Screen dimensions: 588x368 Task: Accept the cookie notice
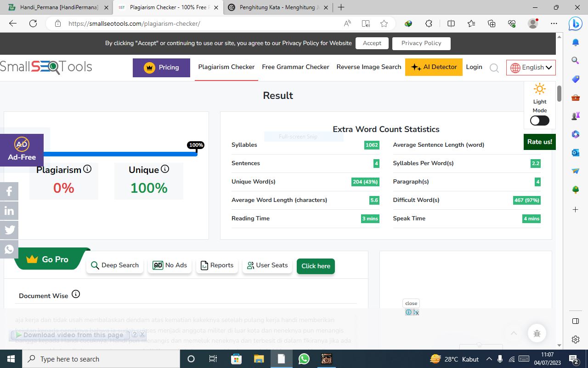372,43
